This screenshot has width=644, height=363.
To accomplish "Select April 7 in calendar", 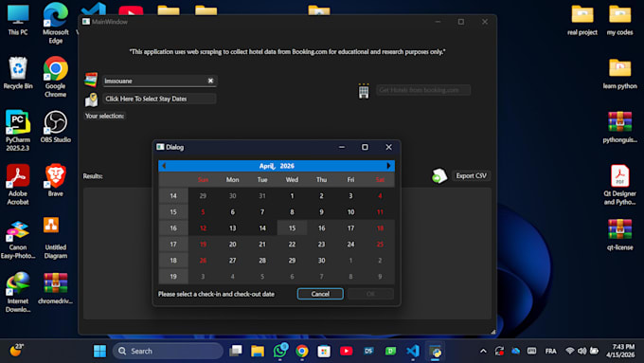I will tap(262, 212).
